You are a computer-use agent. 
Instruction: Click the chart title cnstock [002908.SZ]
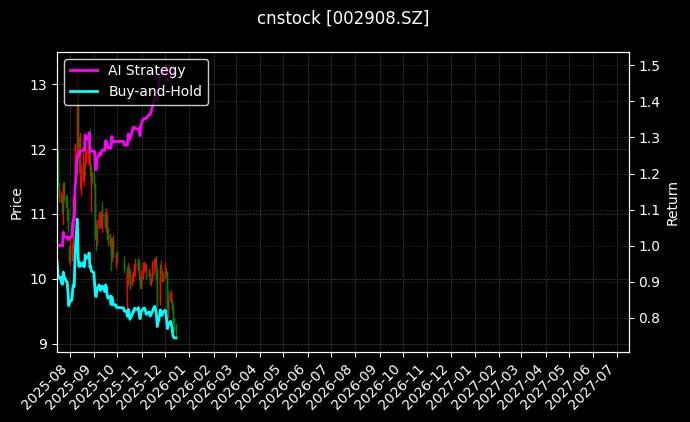344,18
